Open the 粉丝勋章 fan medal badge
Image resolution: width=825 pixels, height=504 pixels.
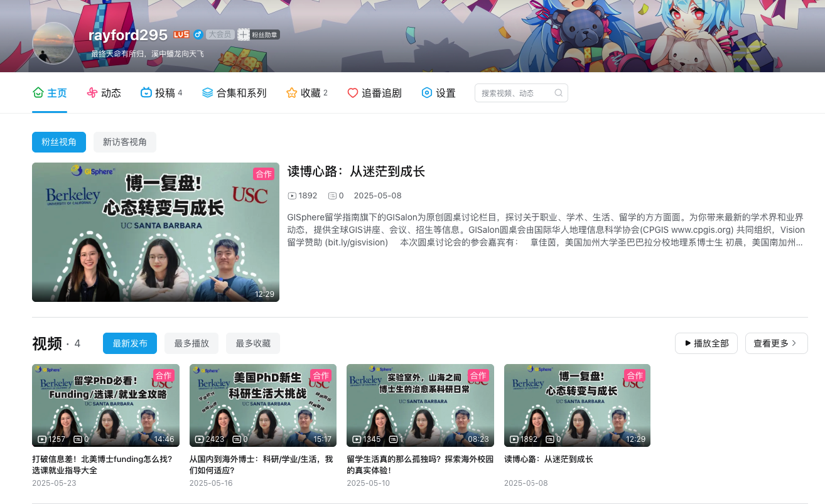259,35
